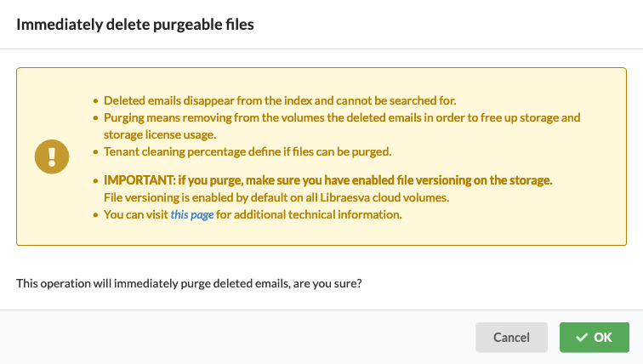Viewport: 643px width, 364px height.
Task: Click the bullet dot before 'Tenant cleaning'
Action: tap(95, 152)
